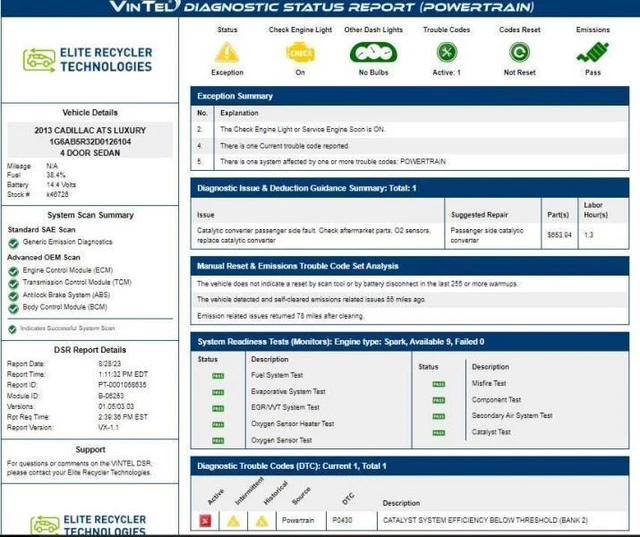The height and width of the screenshot is (537, 640).
Task: Click the pass badge for Fuel System Test
Action: click(218, 376)
